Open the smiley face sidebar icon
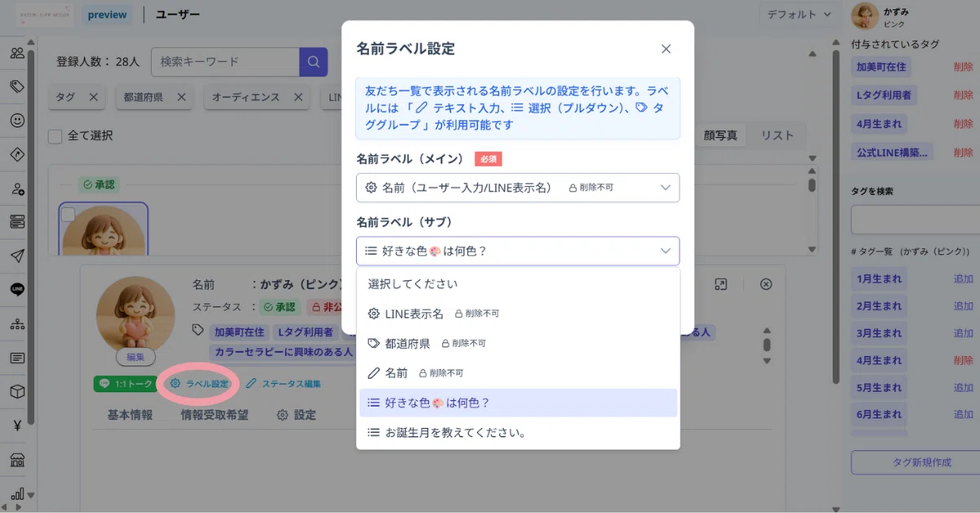 (16, 120)
